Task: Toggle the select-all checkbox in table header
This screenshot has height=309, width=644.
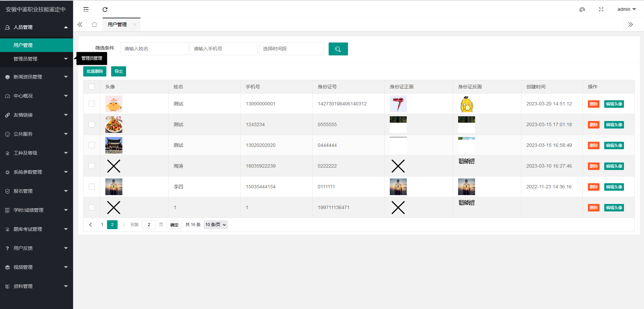Action: pyautogui.click(x=92, y=87)
